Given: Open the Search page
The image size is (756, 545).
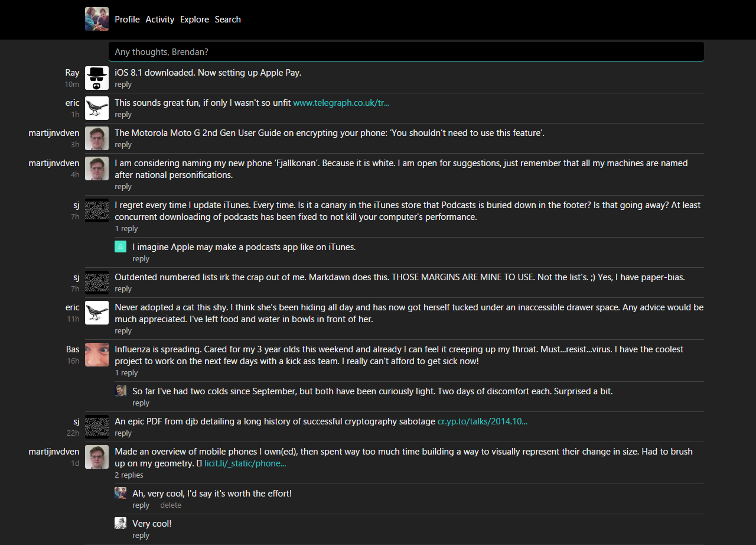Looking at the screenshot, I should tap(227, 20).
